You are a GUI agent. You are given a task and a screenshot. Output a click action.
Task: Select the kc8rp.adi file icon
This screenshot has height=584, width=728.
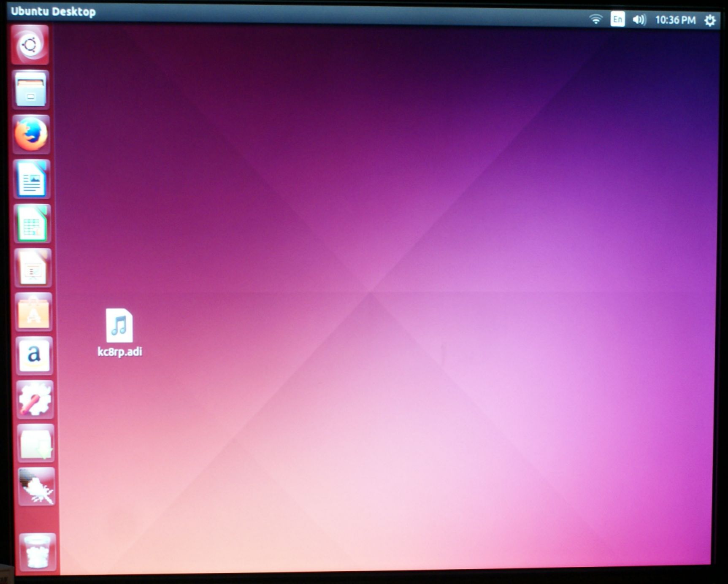pos(119,325)
